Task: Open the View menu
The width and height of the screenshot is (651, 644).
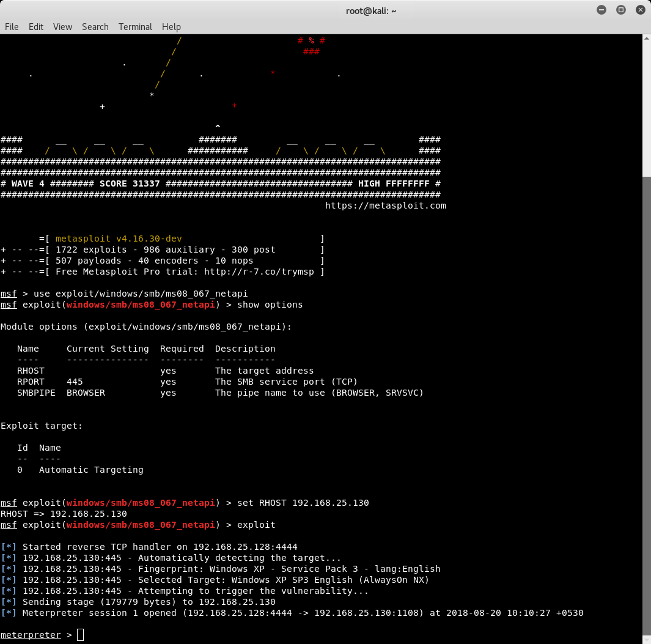Action: (x=63, y=27)
